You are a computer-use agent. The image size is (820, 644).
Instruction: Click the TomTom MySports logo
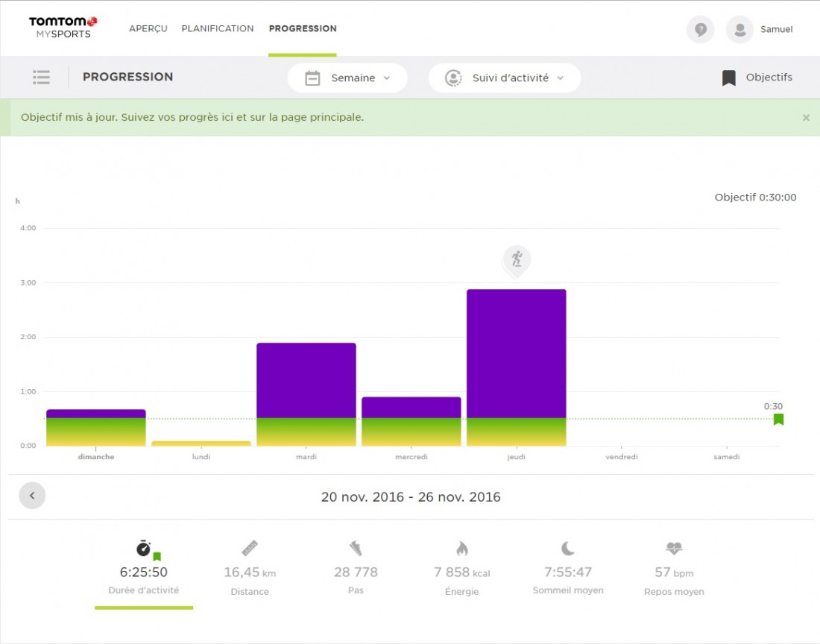tap(63, 28)
